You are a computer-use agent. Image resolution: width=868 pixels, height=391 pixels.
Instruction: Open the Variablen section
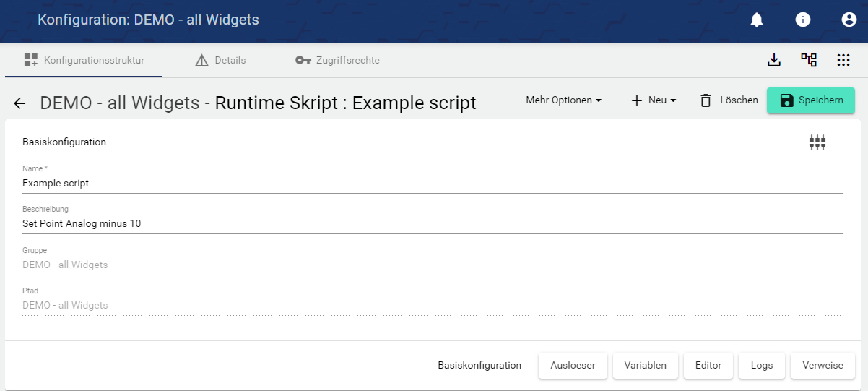pyautogui.click(x=645, y=366)
